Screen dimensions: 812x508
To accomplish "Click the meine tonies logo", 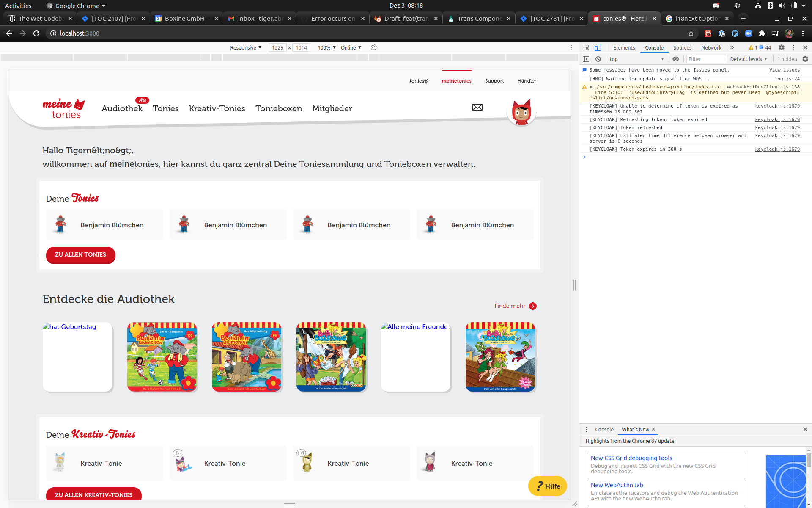I will coord(63,108).
